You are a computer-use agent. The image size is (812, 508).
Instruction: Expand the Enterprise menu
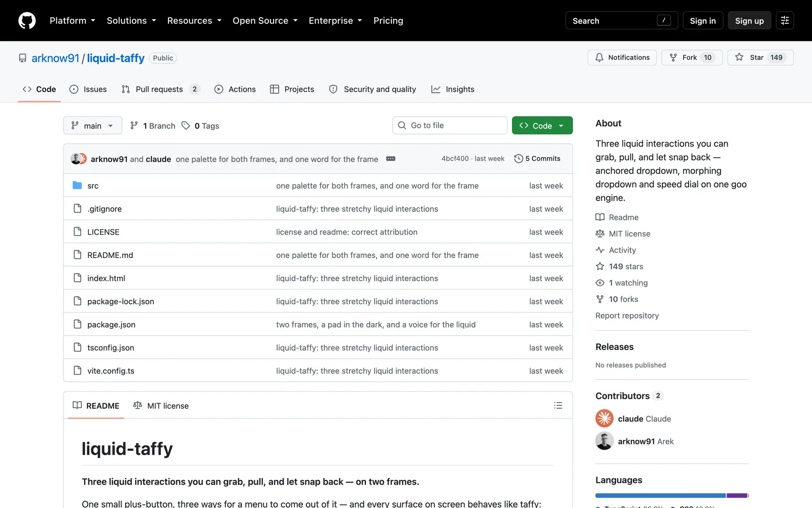point(335,21)
